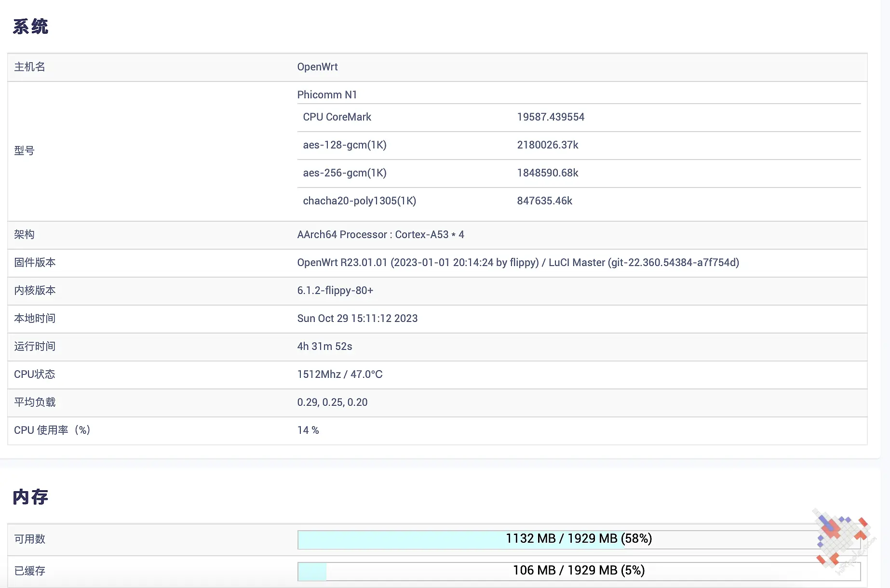Select the 可用数 memory label
This screenshot has width=890, height=588.
point(29,539)
